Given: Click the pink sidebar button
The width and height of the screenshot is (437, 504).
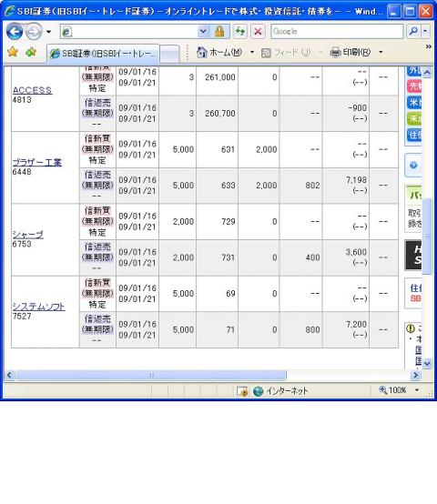Looking at the screenshot, I should pyautogui.click(x=414, y=86).
